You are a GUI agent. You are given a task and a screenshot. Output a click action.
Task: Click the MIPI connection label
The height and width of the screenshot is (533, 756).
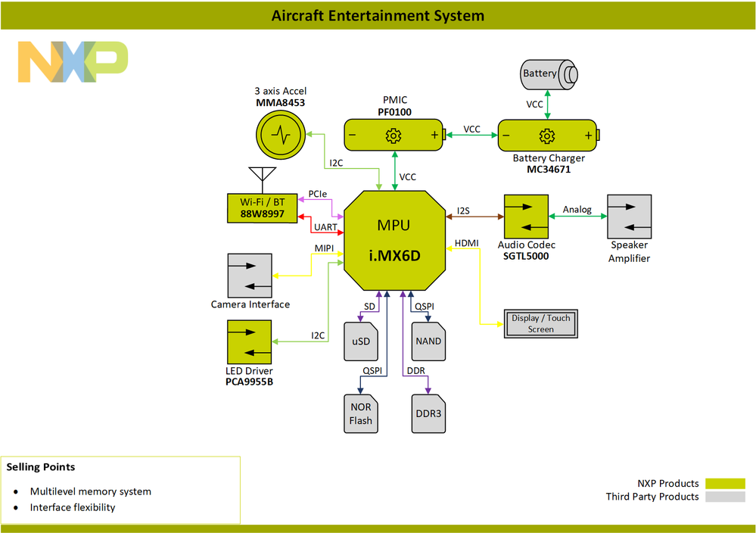(324, 248)
